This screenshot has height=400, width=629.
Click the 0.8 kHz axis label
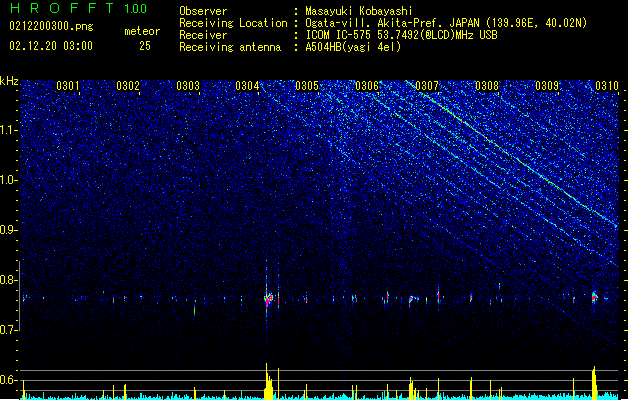9,280
